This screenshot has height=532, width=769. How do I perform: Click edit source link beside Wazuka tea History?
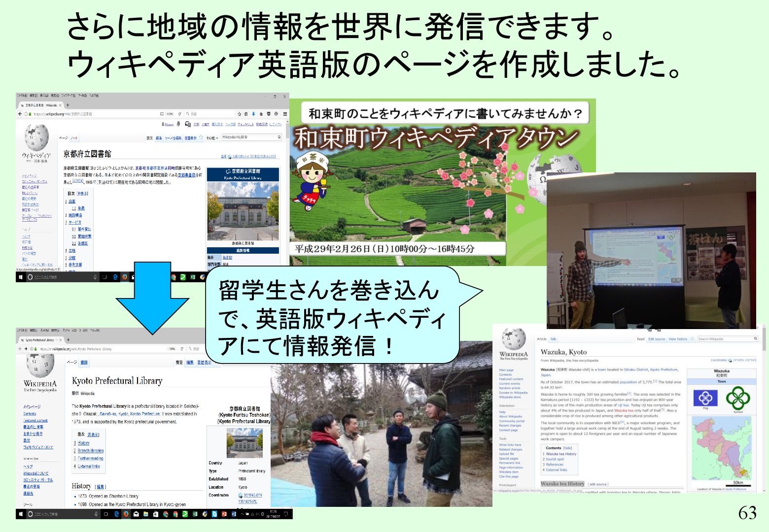pos(598,484)
